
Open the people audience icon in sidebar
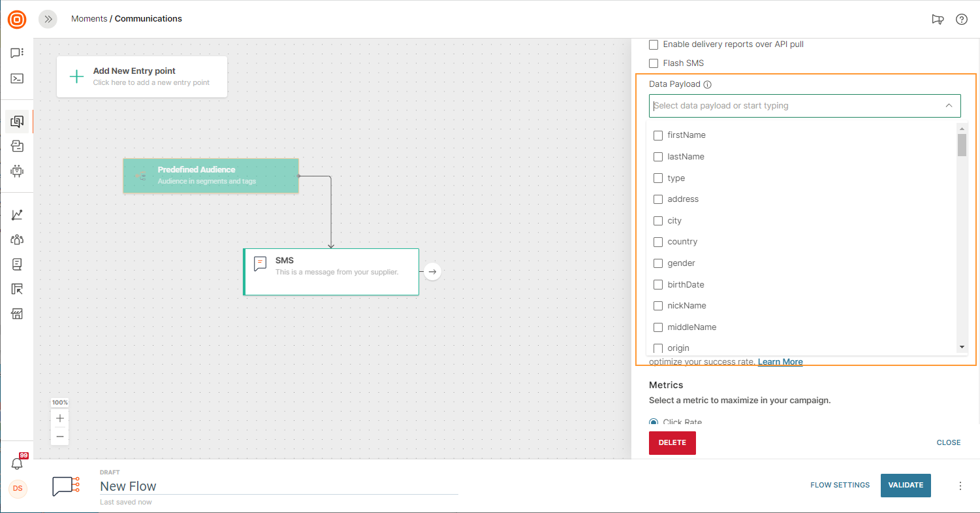(18, 239)
